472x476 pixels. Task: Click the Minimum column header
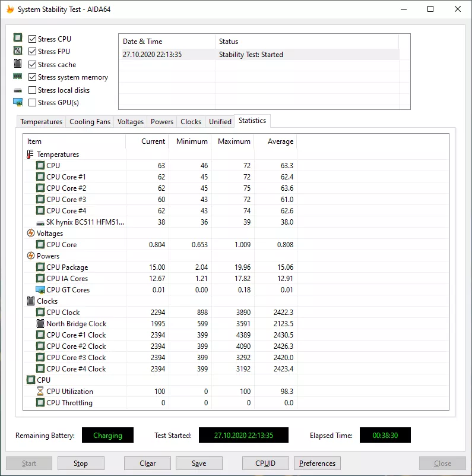190,141
